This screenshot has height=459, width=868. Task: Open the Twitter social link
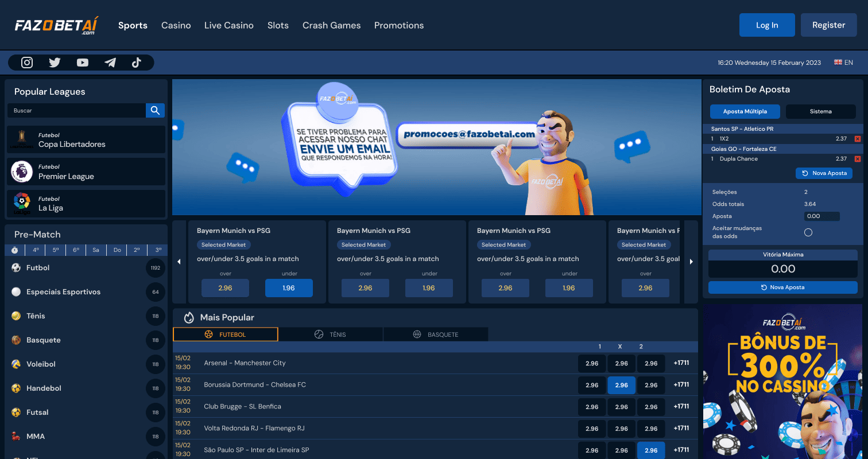[x=55, y=63]
